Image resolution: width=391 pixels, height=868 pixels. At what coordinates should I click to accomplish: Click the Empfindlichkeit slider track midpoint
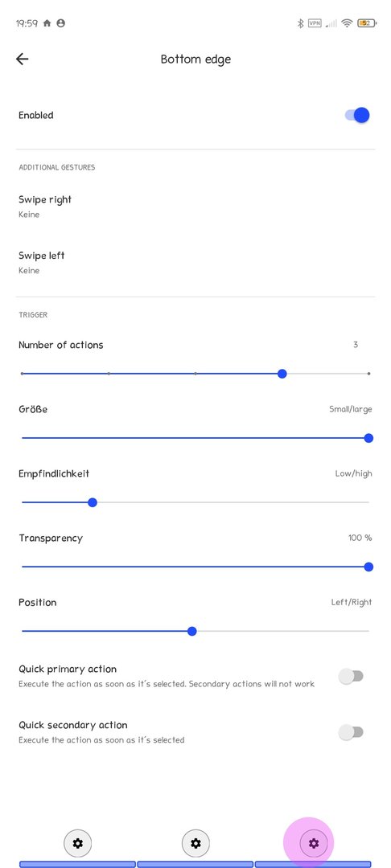pyautogui.click(x=195, y=502)
